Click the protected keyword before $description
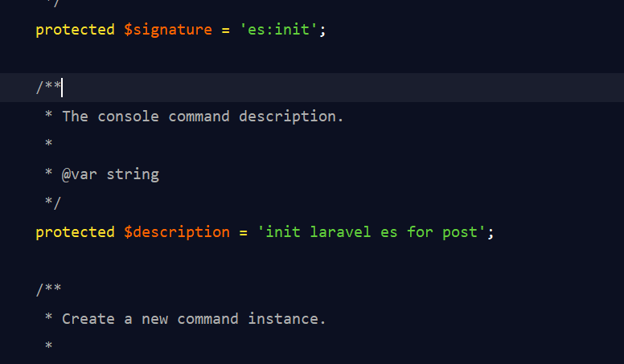Viewport: 624px width, 364px height. (75, 232)
